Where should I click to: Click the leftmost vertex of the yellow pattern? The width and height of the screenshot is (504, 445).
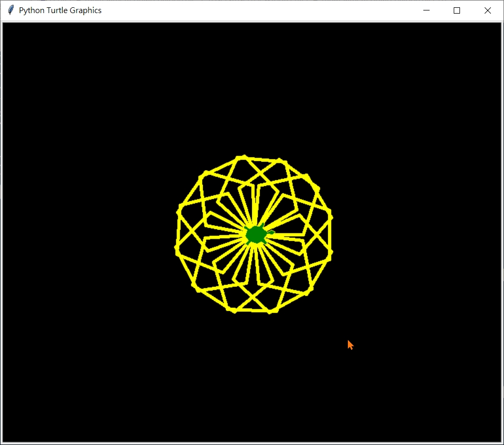click(177, 248)
